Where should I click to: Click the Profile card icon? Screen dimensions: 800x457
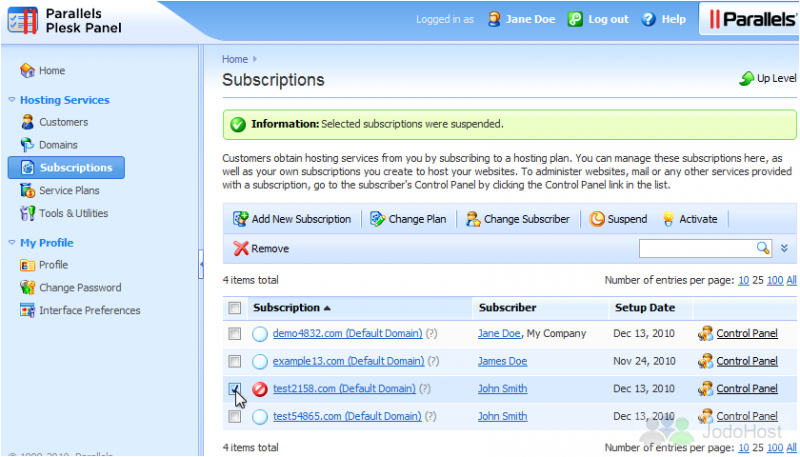27,265
